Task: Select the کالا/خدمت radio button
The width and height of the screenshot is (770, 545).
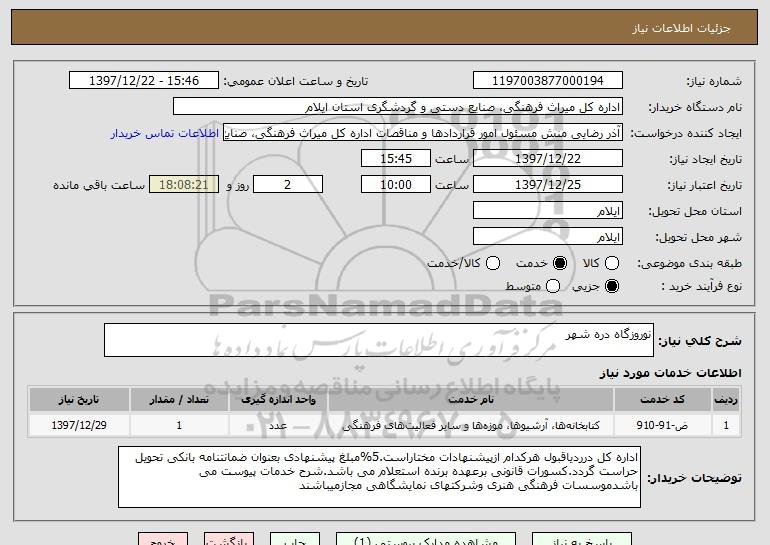Action: coord(493,263)
